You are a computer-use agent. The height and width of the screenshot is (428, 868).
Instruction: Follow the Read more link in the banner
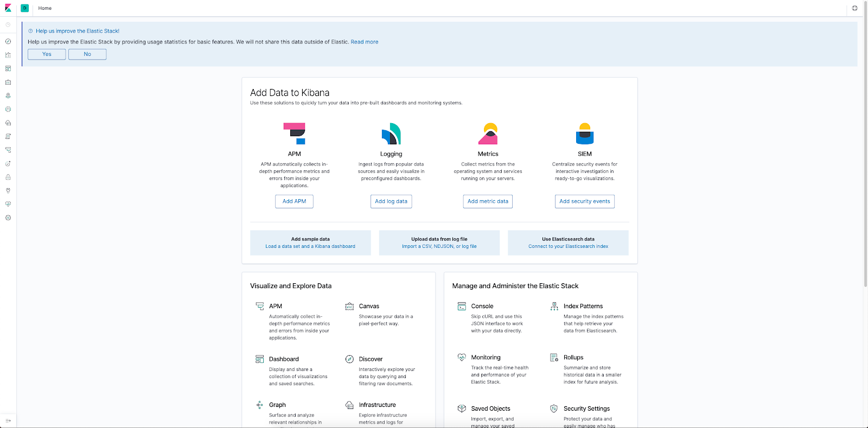coord(365,42)
